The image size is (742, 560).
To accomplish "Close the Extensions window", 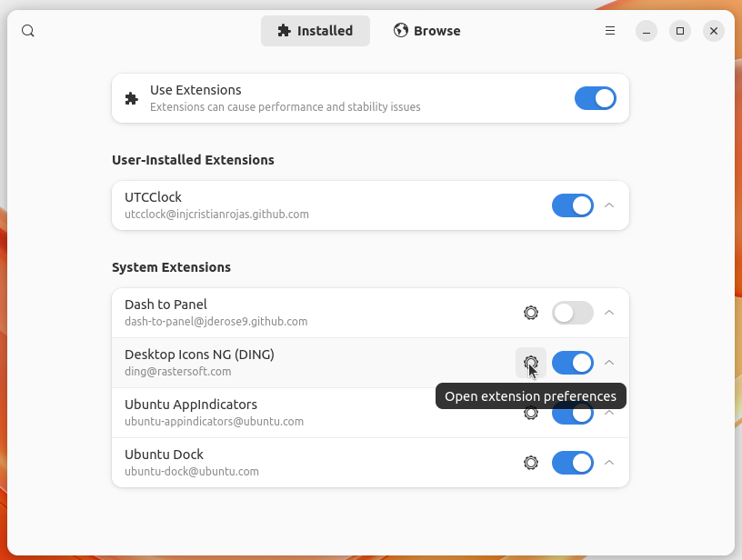I will point(714,31).
